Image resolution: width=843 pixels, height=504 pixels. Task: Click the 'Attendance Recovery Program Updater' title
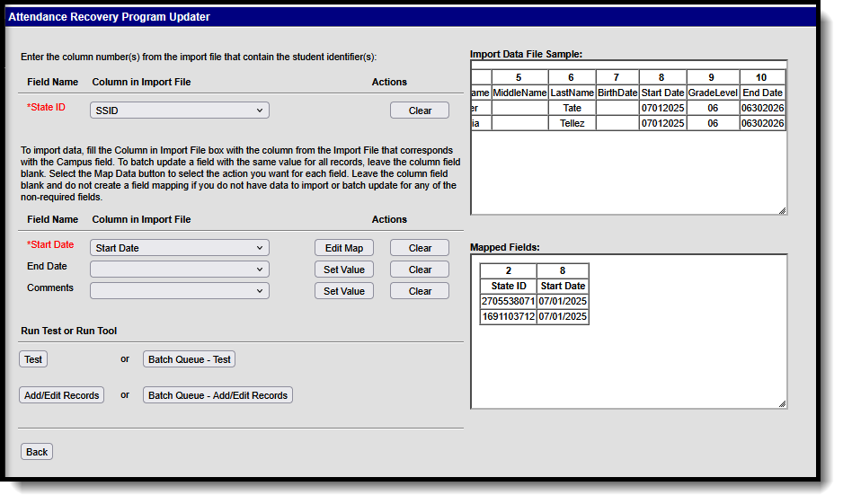pyautogui.click(x=109, y=17)
